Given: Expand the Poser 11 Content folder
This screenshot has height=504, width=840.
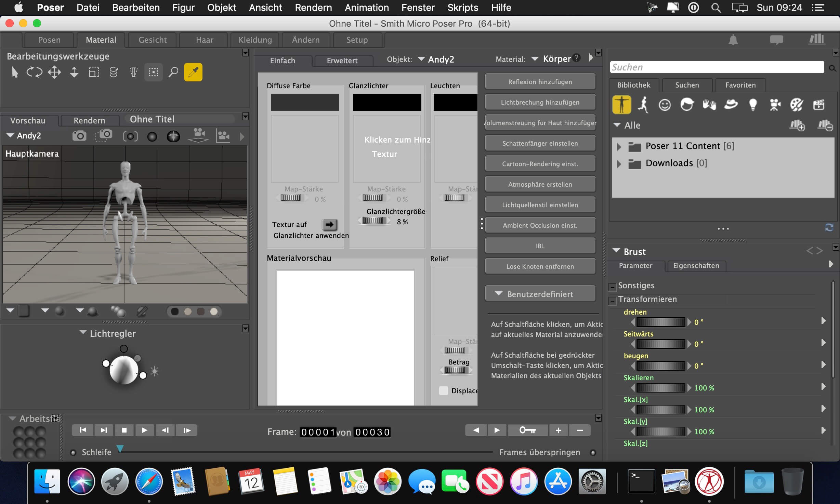Looking at the screenshot, I should pyautogui.click(x=619, y=147).
